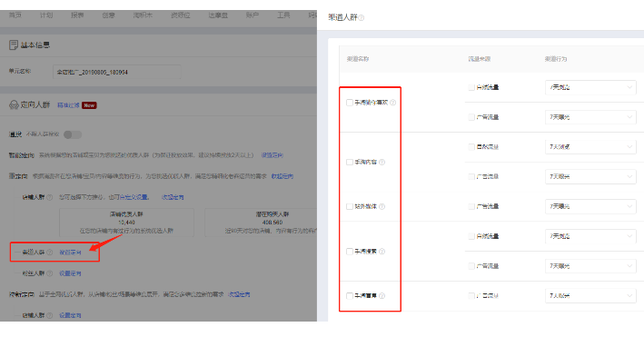Viewport: 644px width, 337px height.
Task: Click the 单元名称 input field
Action: (x=117, y=72)
